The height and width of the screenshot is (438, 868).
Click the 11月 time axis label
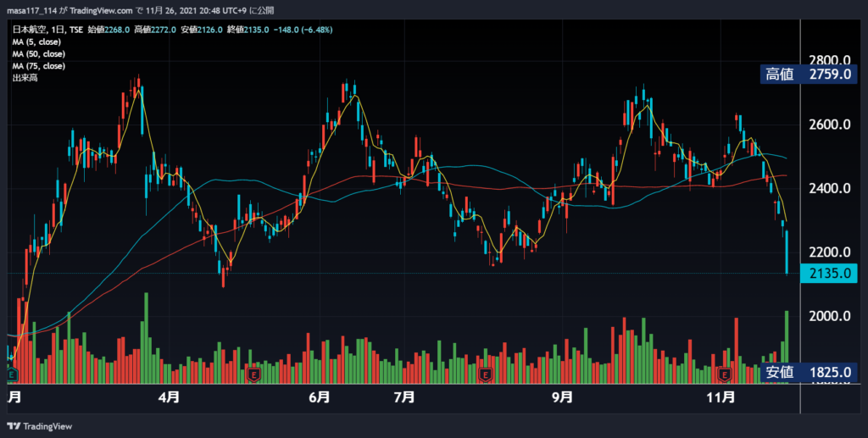[x=721, y=397]
